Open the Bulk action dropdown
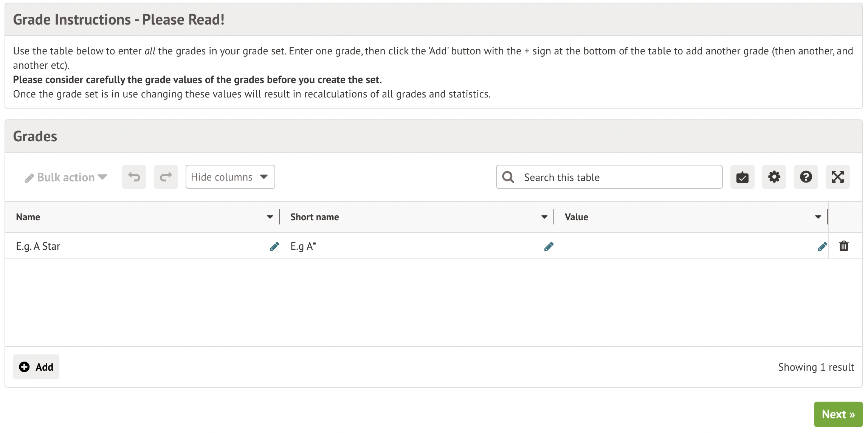Screen dimensions: 868x433 66,177
